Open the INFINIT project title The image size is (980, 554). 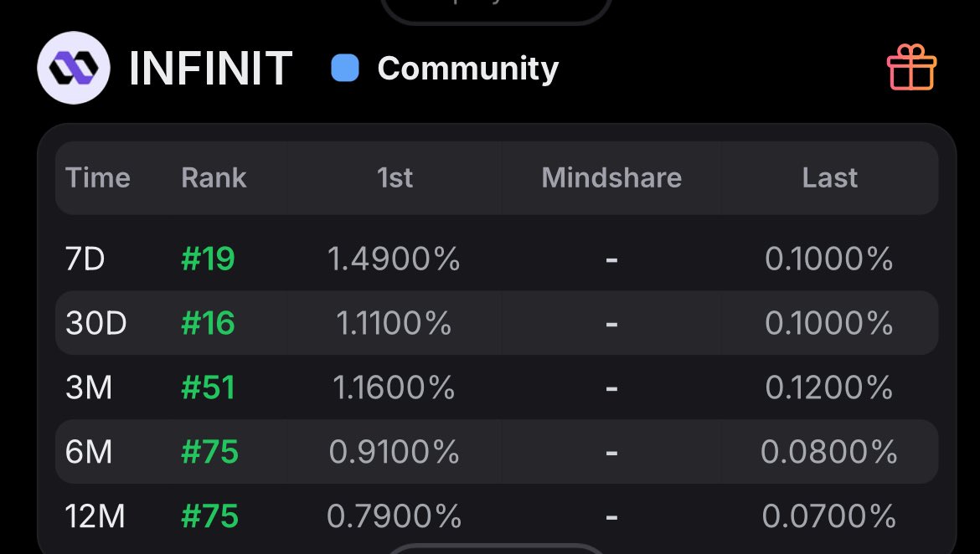coord(210,68)
